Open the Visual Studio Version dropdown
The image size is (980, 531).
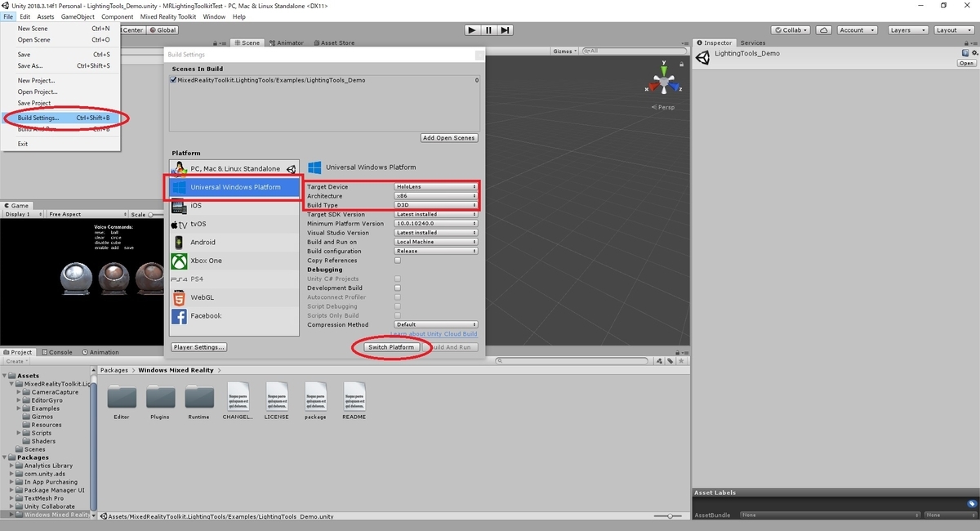pos(436,233)
